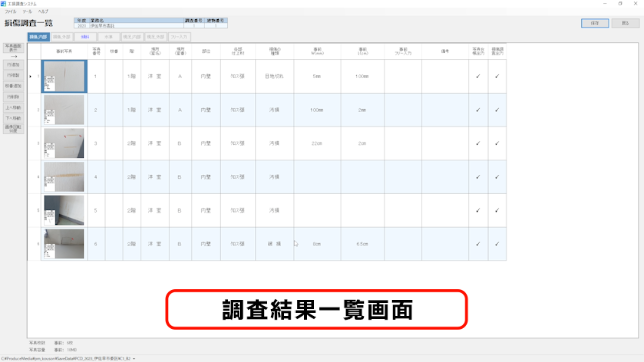
Task: Switch to the 傾斜 tab
Action: click(x=85, y=37)
